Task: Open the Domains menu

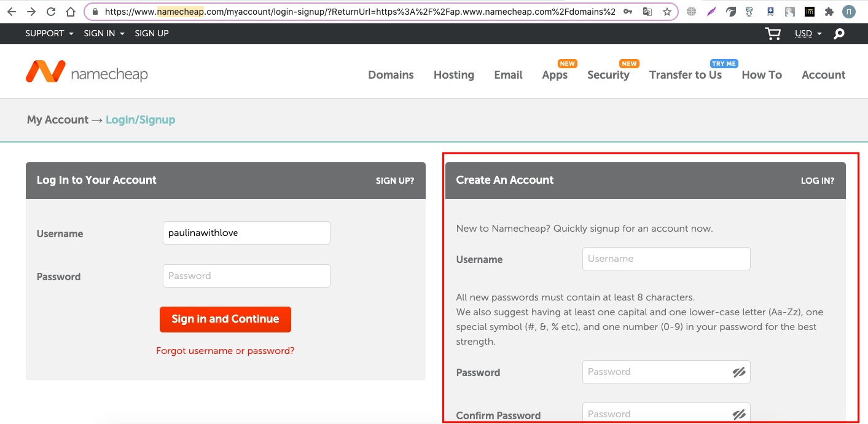Action: pos(391,75)
